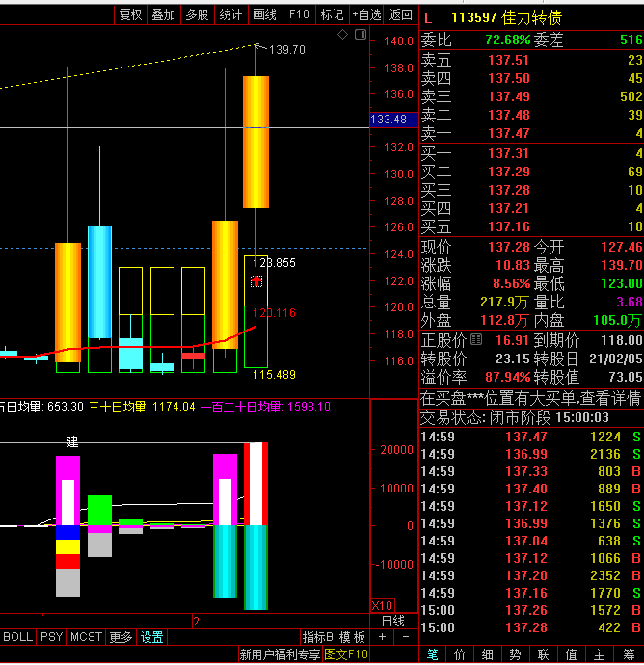Image resolution: width=644 pixels, height=665 pixels.
Task: Expand the 更多 indicators list
Action: 121,637
